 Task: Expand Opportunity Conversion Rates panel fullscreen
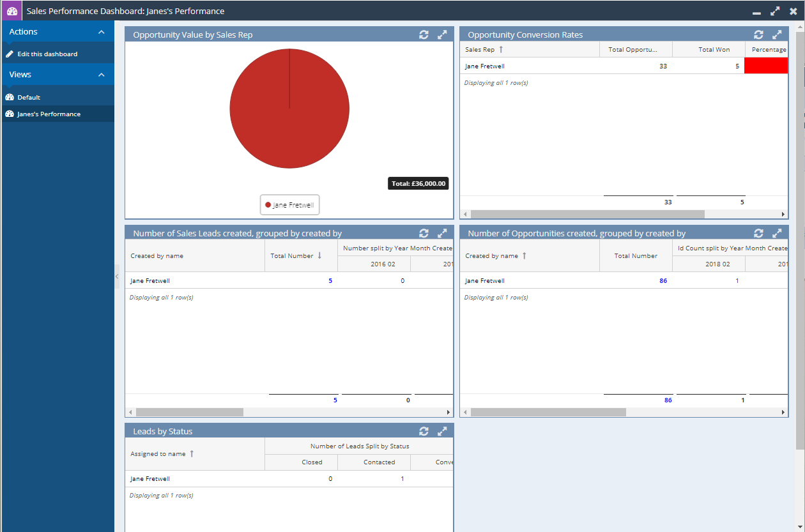777,34
